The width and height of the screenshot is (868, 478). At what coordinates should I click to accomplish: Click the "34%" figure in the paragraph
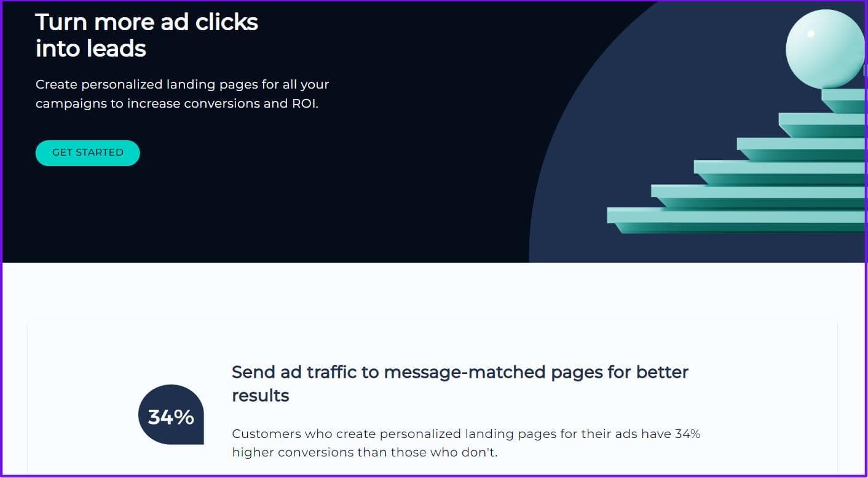pyautogui.click(x=687, y=434)
